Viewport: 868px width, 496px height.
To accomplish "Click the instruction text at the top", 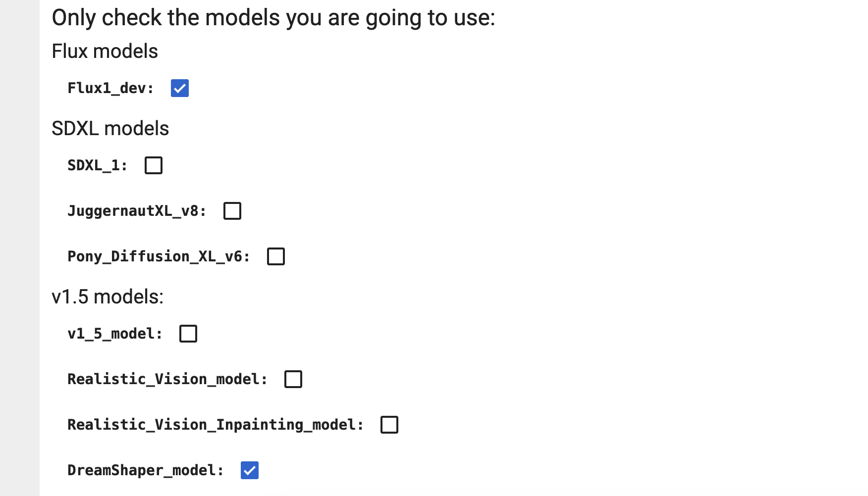I will point(273,17).
